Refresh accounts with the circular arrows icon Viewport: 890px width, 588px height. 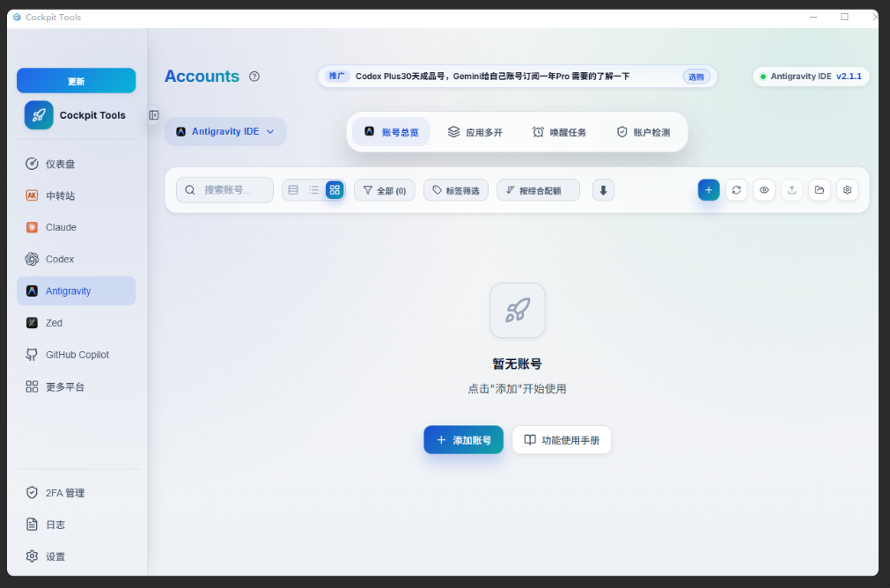(736, 190)
